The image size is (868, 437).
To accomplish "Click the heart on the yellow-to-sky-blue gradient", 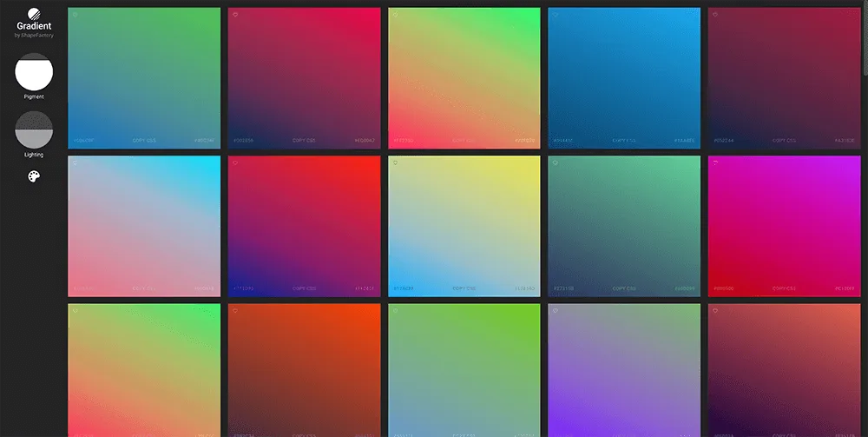I will point(395,162).
